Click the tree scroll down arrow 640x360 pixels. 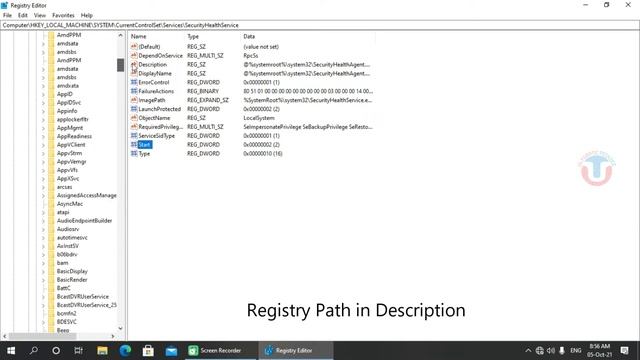[x=120, y=328]
